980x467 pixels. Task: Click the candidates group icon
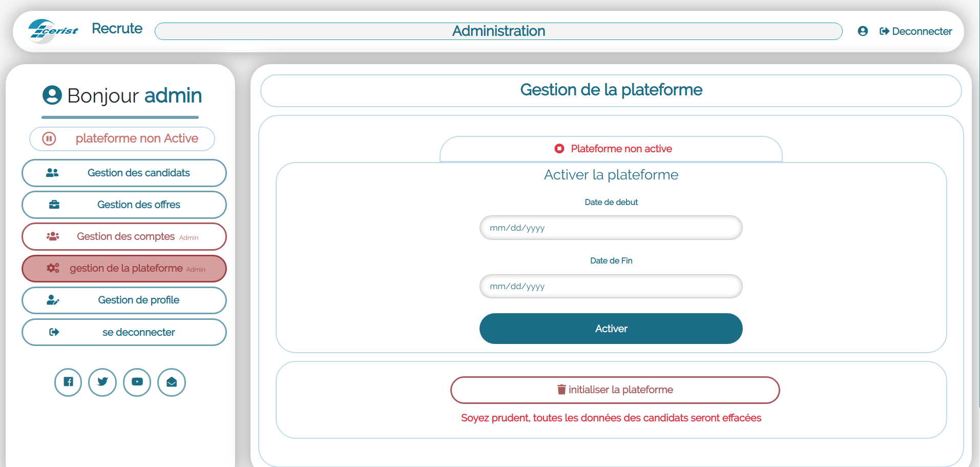[x=52, y=173]
